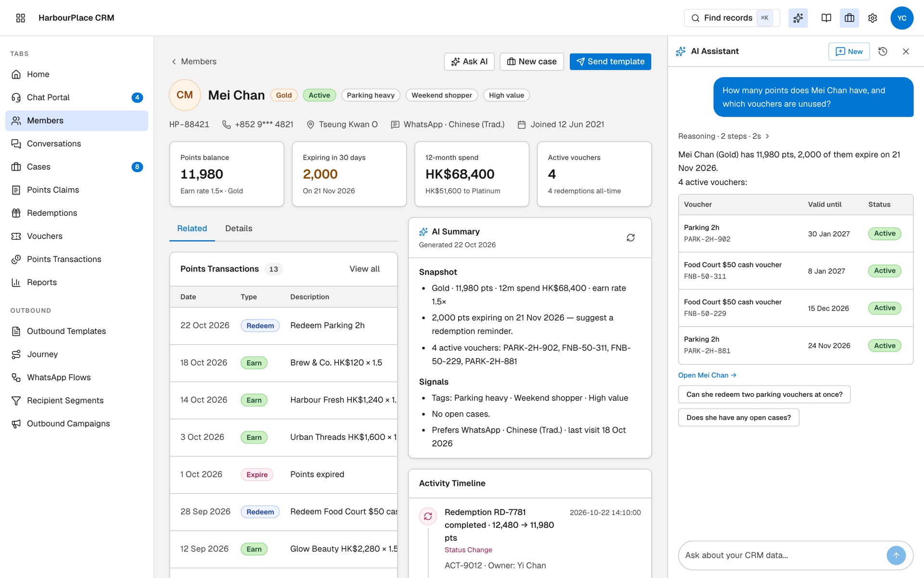Expand the Reasoning 2 steps section
924x578 pixels.
click(x=724, y=136)
